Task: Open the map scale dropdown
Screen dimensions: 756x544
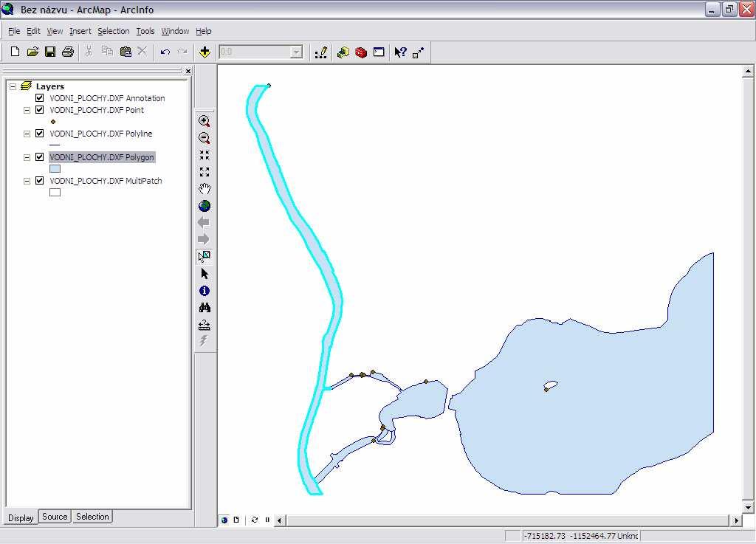Action: click(x=297, y=52)
